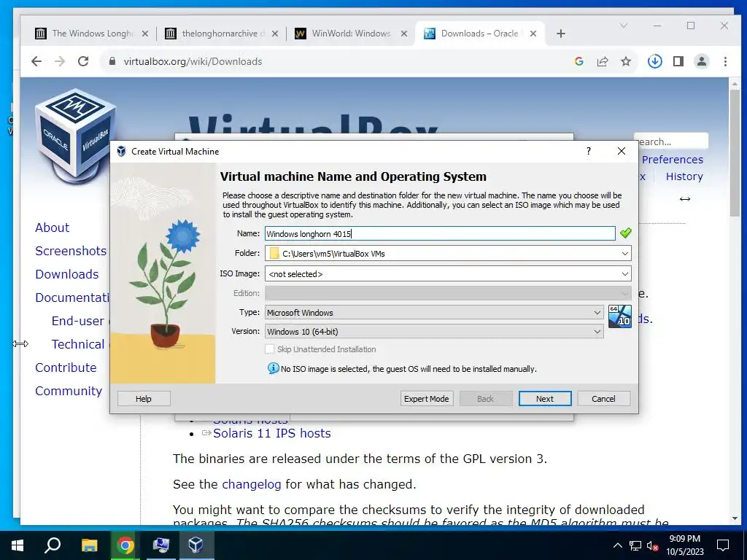Viewport: 747px width, 560px height.
Task: Open the Downloads sidebar link
Action: 66,274
